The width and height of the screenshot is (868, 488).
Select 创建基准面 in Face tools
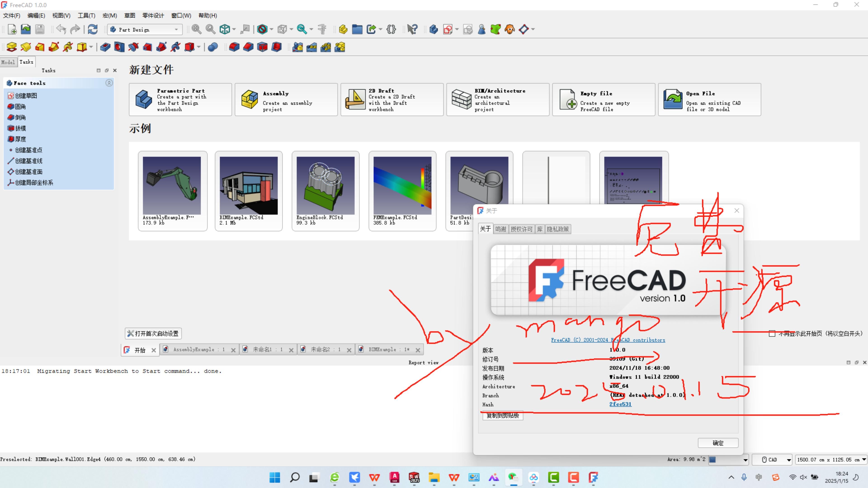click(25, 172)
